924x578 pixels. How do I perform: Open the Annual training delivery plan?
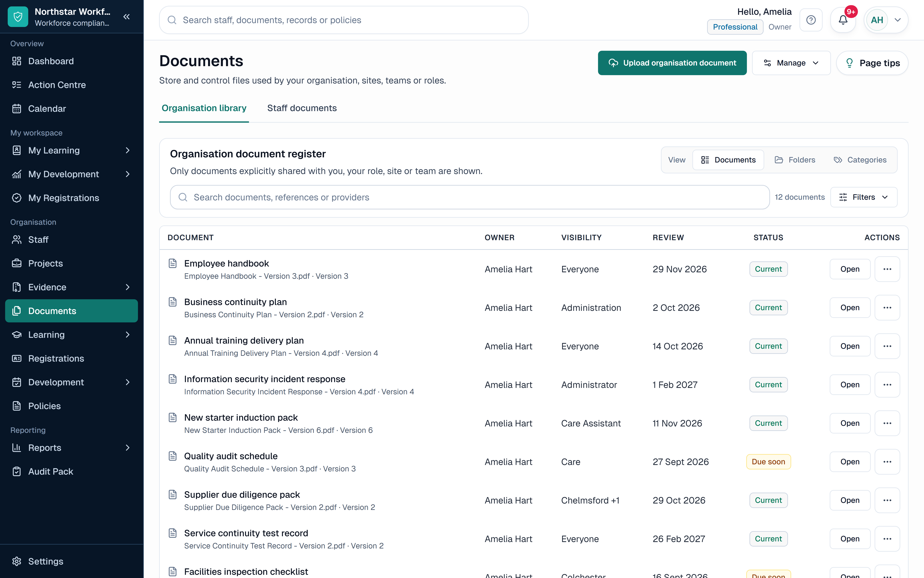[x=850, y=346]
